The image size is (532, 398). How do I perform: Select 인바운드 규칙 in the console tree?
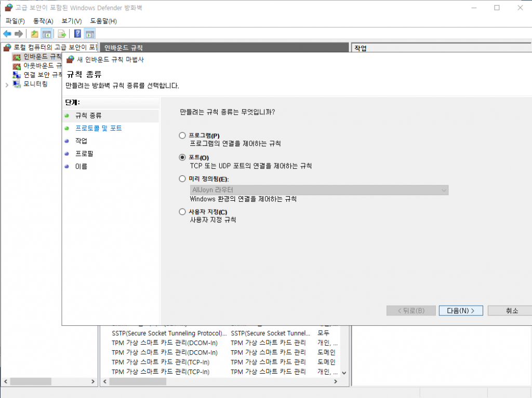point(37,56)
